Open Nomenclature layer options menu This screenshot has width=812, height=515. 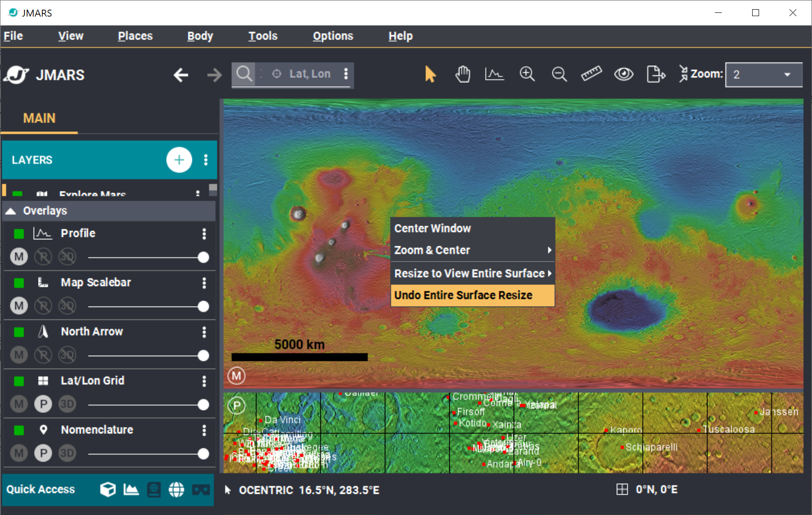(x=204, y=430)
